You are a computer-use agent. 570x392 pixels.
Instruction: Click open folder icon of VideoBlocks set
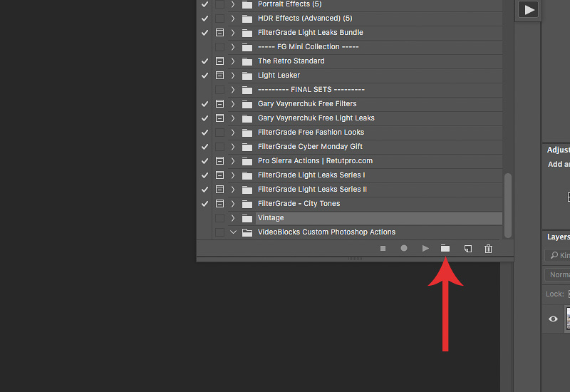[247, 232]
